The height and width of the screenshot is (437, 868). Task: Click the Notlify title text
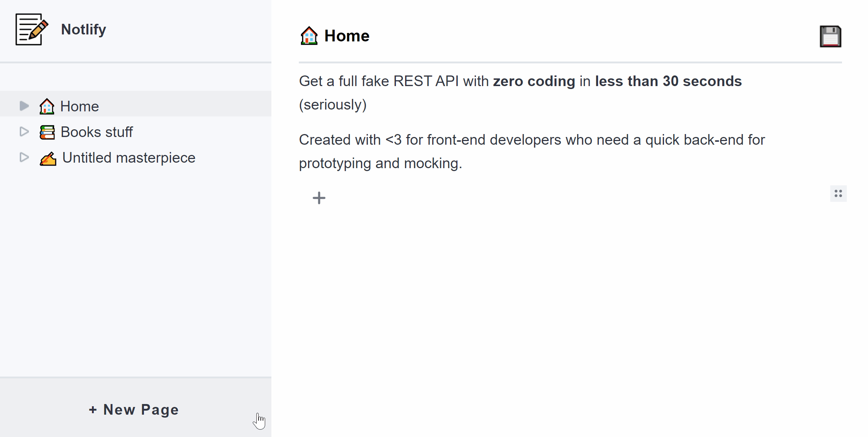coord(83,29)
